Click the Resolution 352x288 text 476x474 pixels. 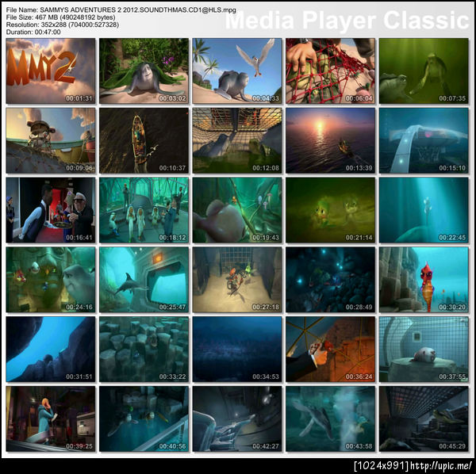point(62,25)
